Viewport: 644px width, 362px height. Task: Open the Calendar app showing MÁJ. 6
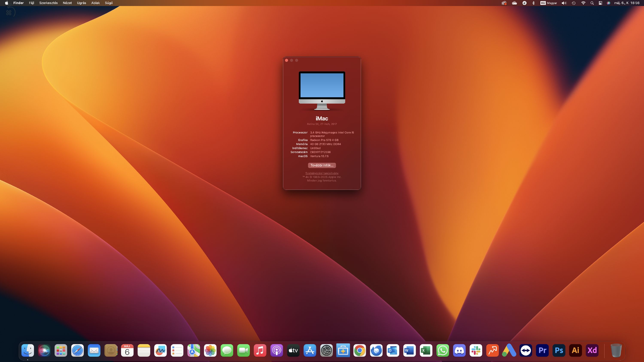click(x=127, y=350)
